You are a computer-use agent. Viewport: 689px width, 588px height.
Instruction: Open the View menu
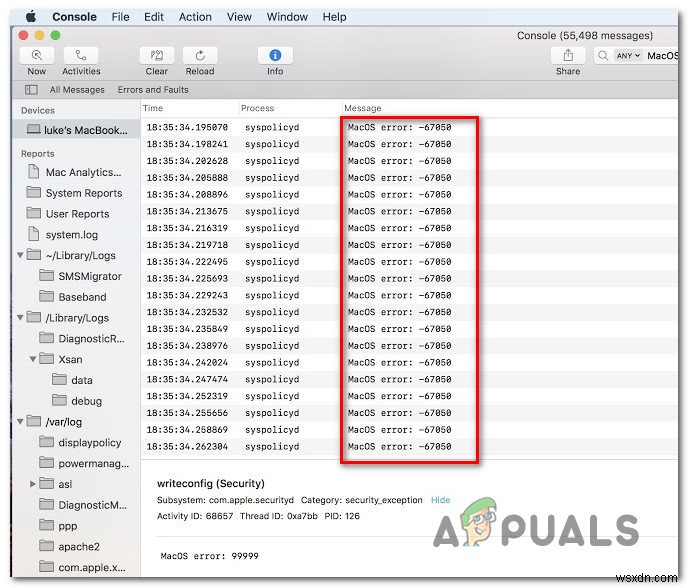[239, 17]
